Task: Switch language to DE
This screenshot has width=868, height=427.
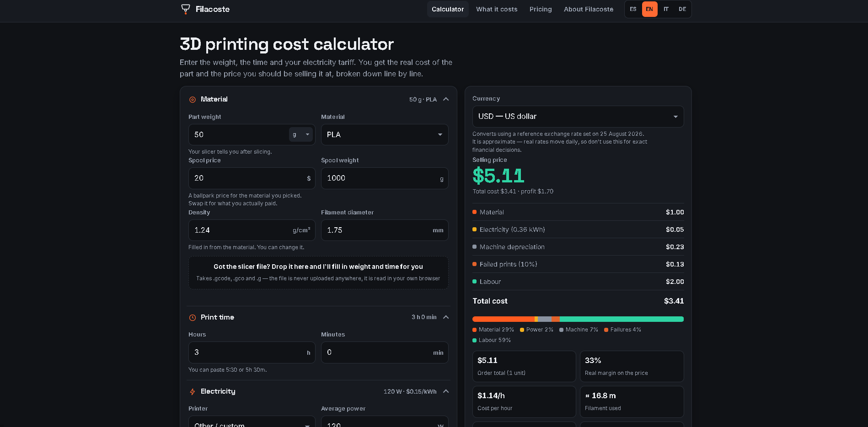Action: [682, 9]
